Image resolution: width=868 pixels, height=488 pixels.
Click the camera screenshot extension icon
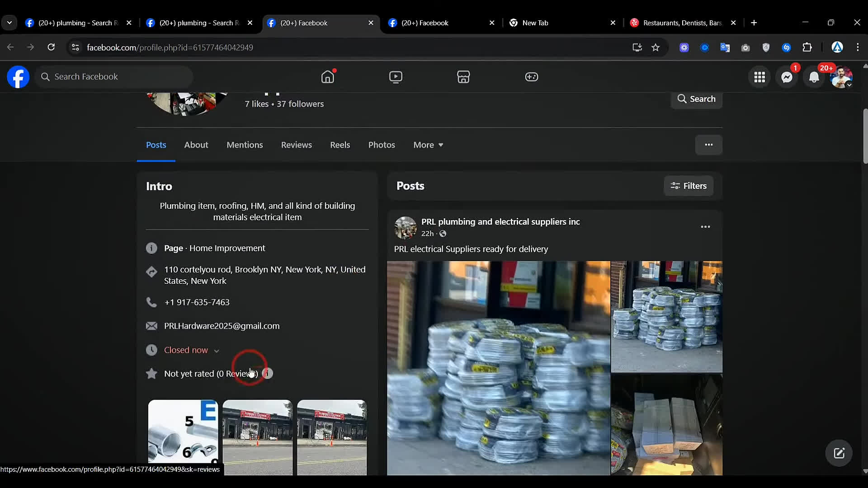[745, 47]
